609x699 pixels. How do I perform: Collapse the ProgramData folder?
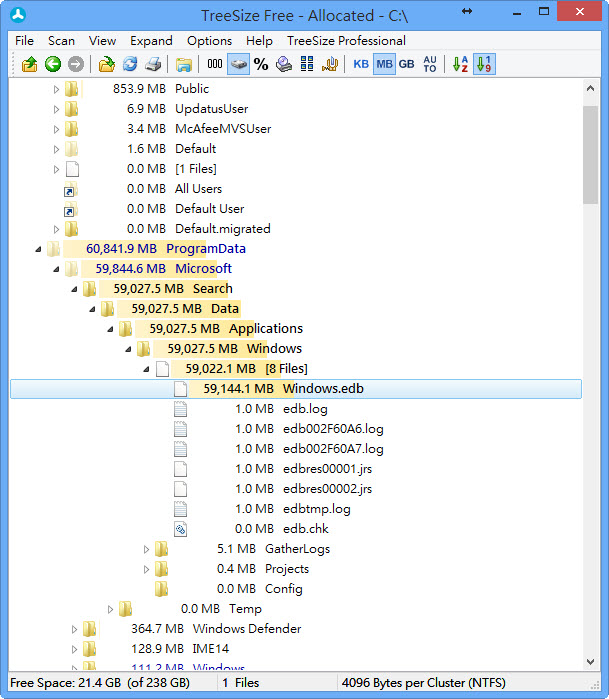pyautogui.click(x=38, y=249)
